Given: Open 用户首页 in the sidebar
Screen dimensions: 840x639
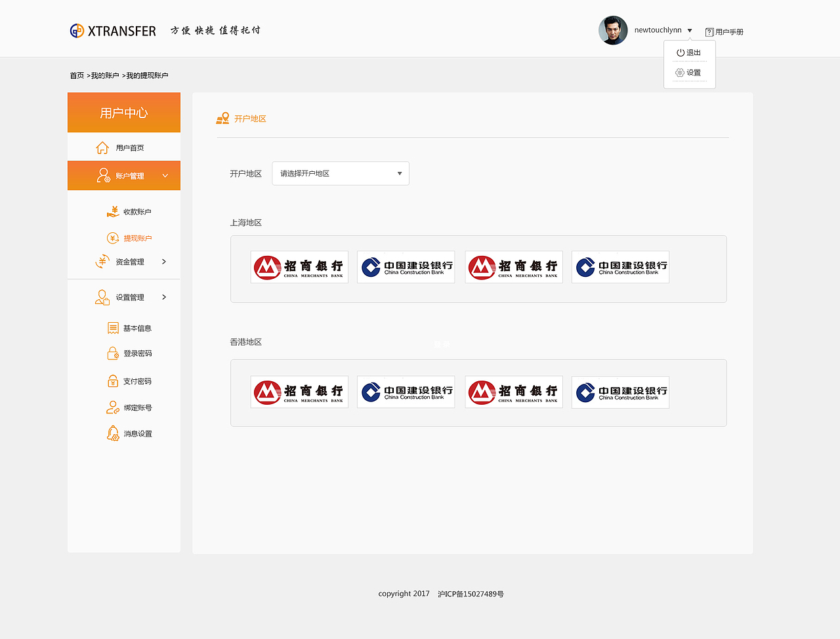Looking at the screenshot, I should (x=130, y=148).
